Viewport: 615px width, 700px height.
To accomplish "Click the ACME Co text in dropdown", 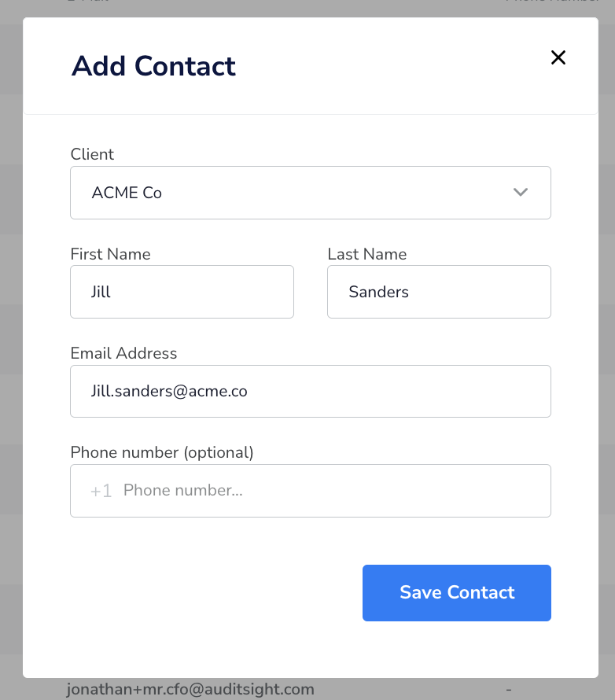I will coord(127,193).
